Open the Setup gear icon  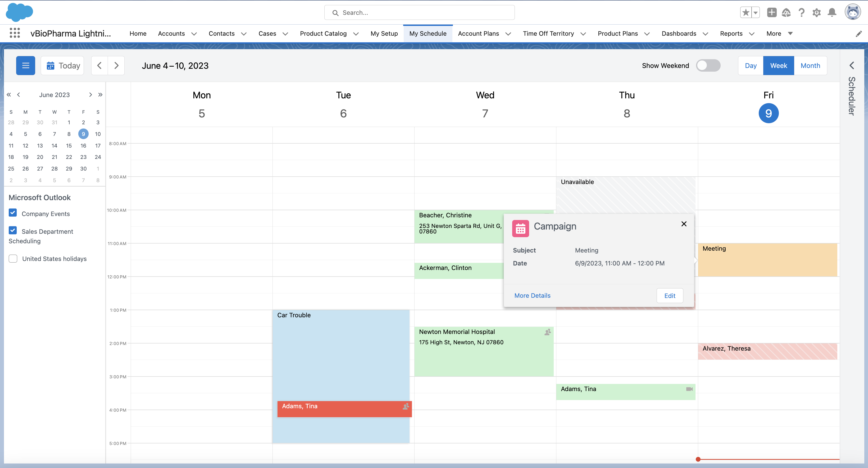coord(816,13)
